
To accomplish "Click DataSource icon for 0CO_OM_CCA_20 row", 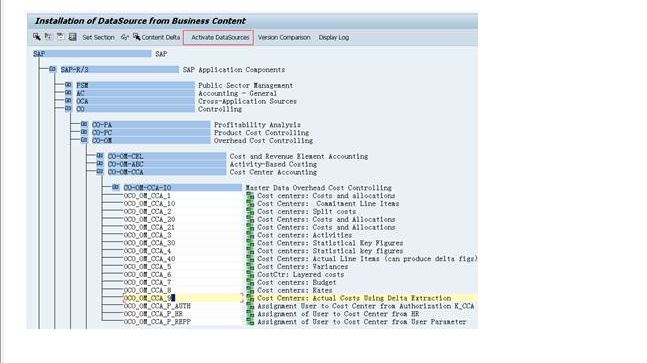I will (250, 219).
